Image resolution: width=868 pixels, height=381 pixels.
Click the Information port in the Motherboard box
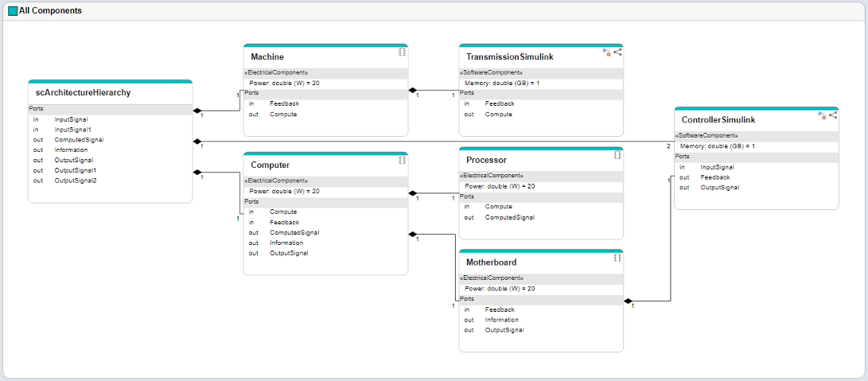(502, 320)
